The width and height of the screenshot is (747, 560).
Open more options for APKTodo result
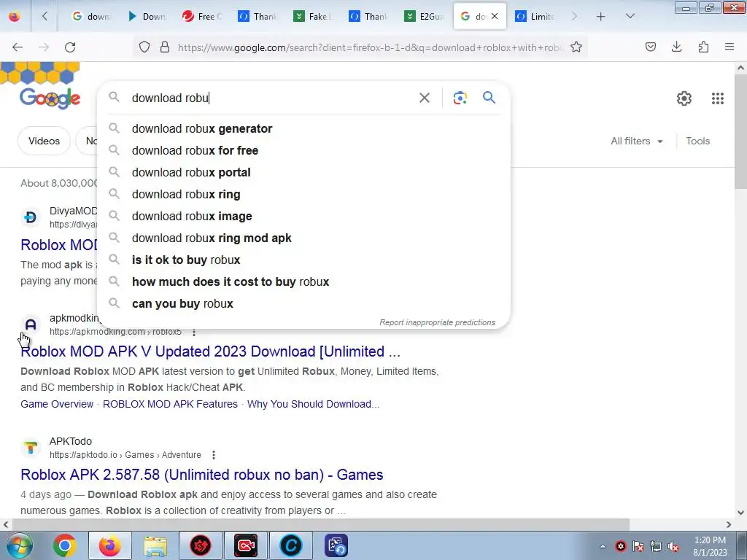(x=214, y=455)
